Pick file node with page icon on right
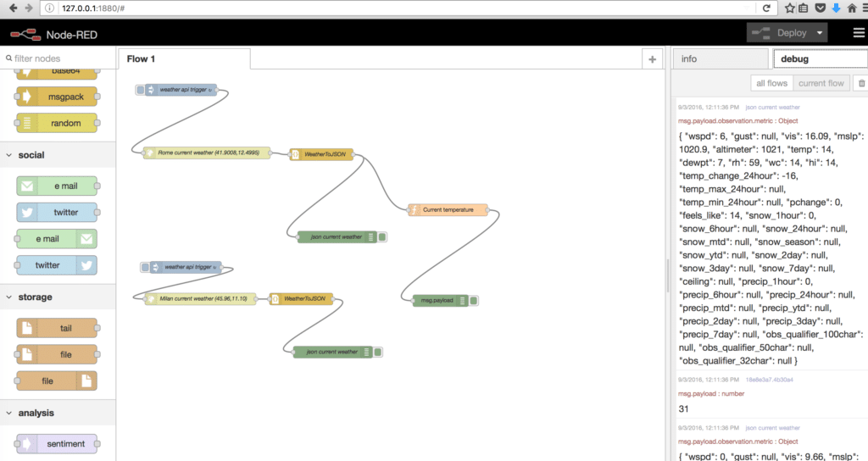Viewport: 868px width, 461px height. coord(57,380)
